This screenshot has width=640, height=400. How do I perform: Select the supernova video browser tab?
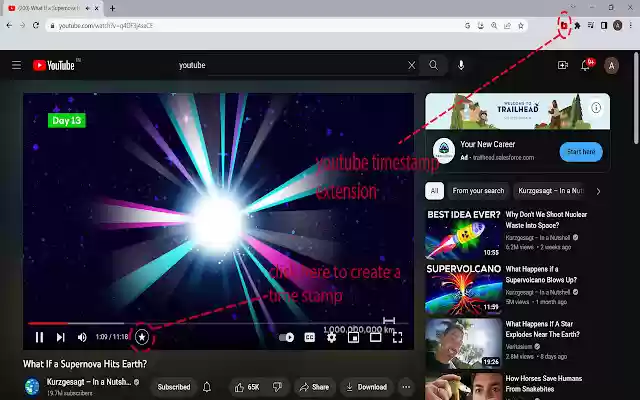(51, 8)
